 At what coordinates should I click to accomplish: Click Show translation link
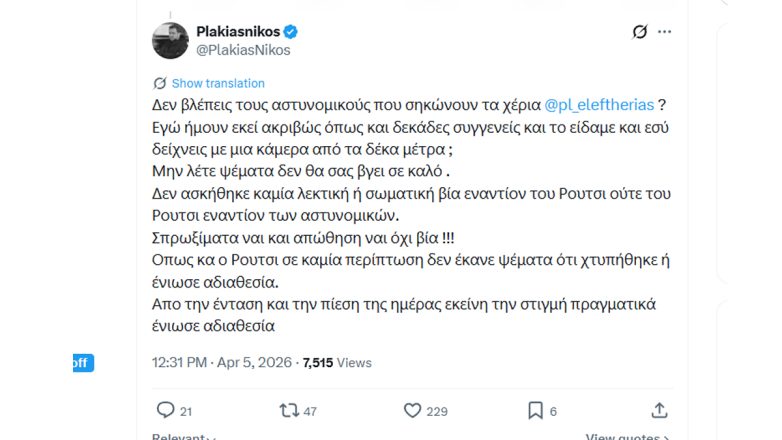pyautogui.click(x=218, y=83)
